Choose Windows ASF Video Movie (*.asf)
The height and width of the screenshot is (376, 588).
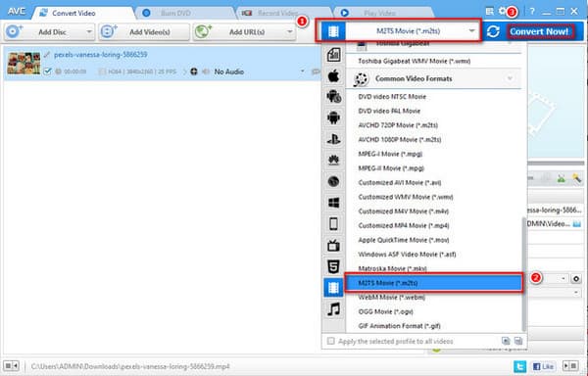pyautogui.click(x=407, y=255)
